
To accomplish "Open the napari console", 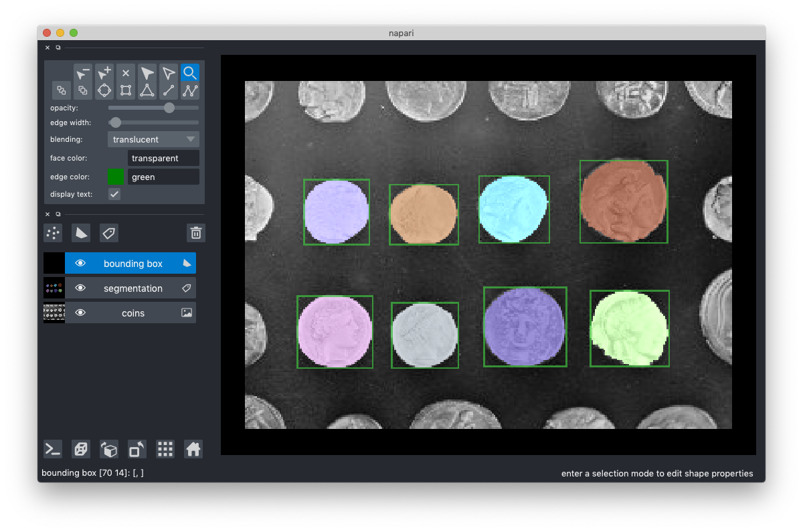I will [52, 449].
